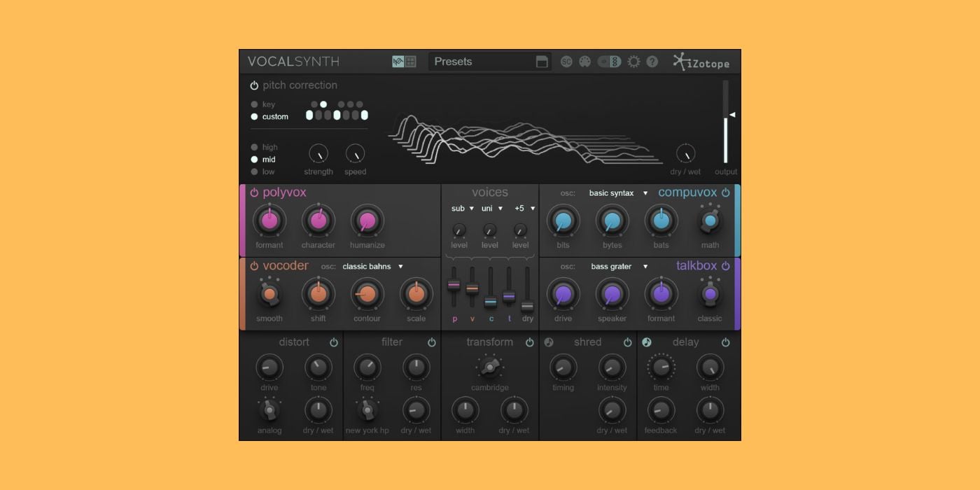Open the 'sub' voices dropdown
The width and height of the screenshot is (980, 490).
tap(462, 209)
